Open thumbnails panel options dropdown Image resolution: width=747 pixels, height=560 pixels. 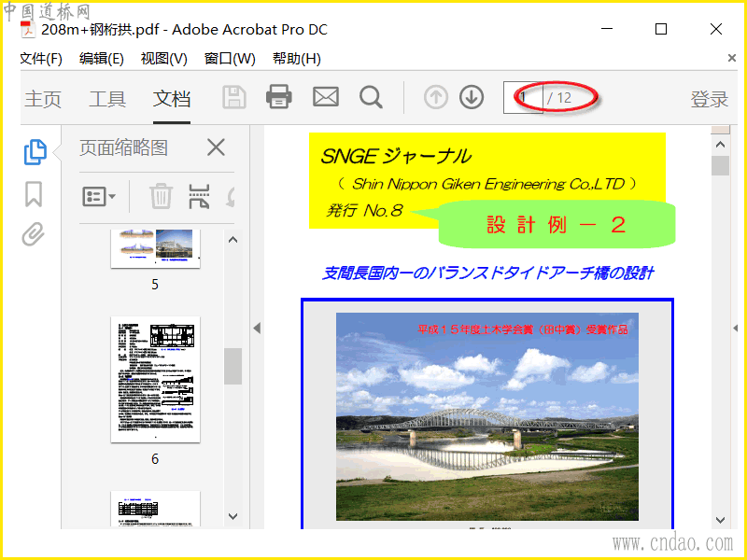[99, 196]
